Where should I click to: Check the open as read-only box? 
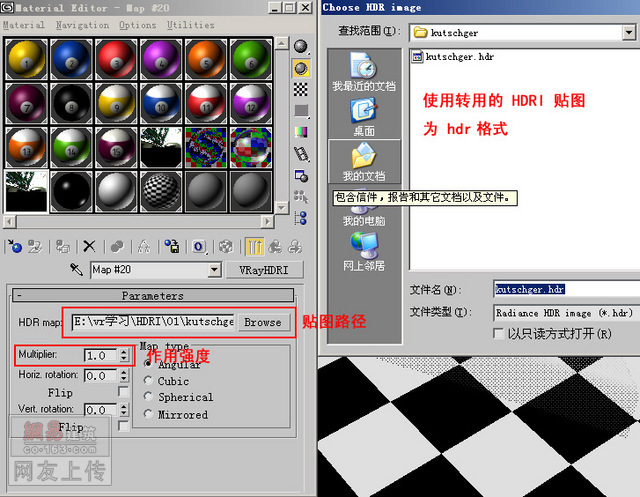(x=498, y=333)
